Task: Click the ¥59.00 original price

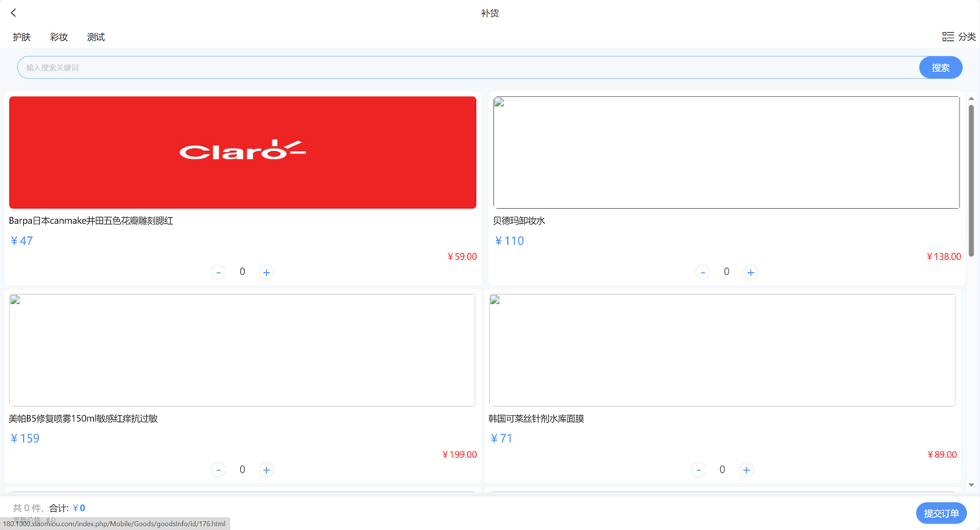Action: point(462,256)
